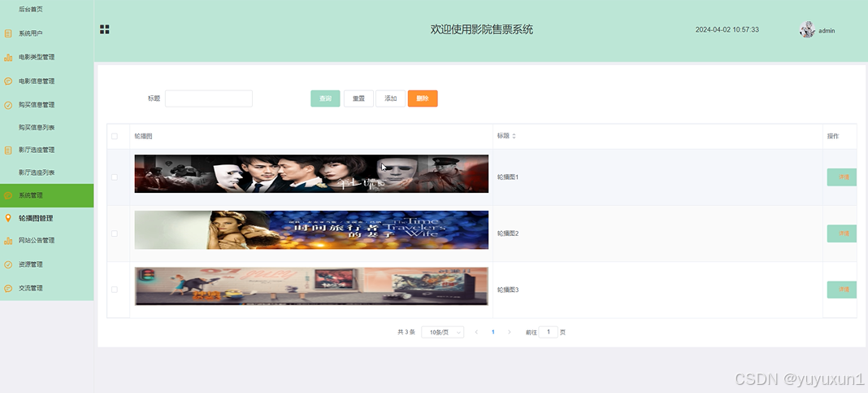Open 详情 for 轮播图2 row
The height and width of the screenshot is (393, 868).
[x=842, y=234]
